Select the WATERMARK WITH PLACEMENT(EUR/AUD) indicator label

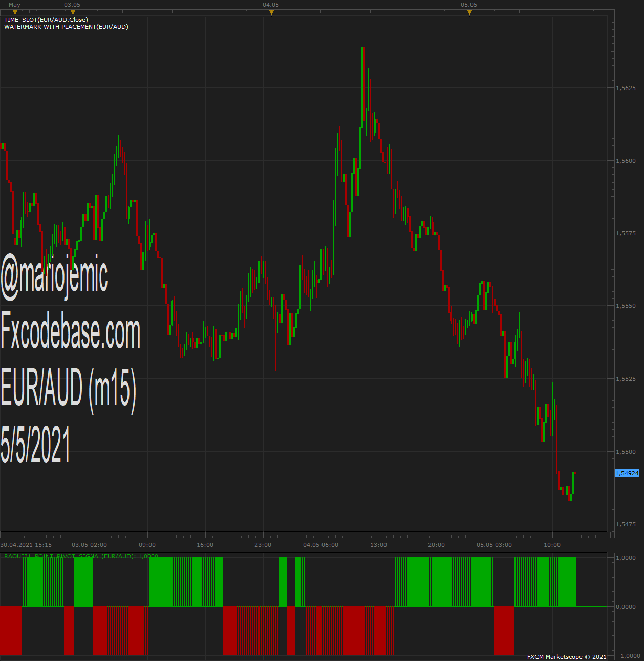pyautogui.click(x=66, y=27)
